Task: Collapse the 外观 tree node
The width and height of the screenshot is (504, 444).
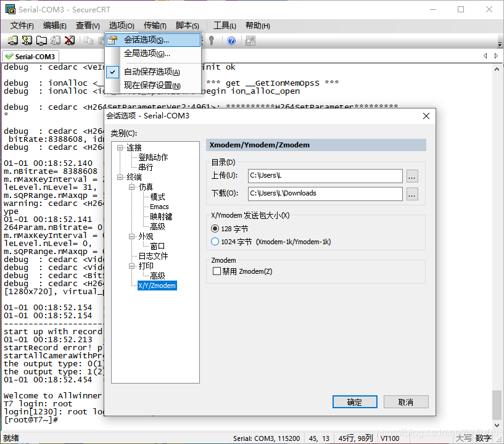Action: [x=132, y=236]
